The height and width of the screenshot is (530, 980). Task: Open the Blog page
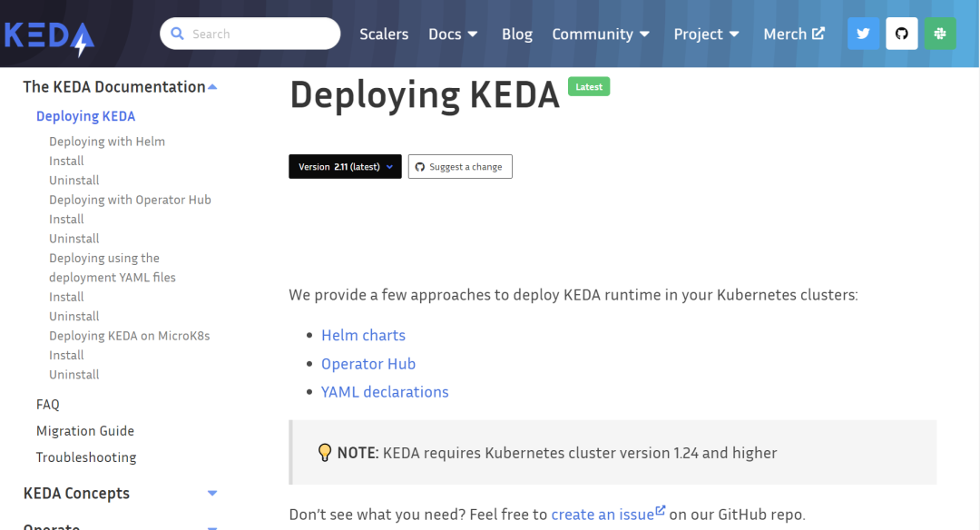coord(517,34)
